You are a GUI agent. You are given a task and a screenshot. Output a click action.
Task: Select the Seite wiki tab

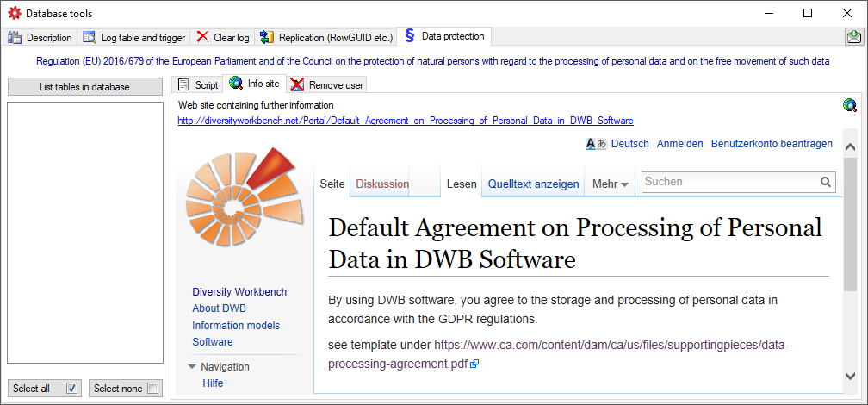pos(332,184)
